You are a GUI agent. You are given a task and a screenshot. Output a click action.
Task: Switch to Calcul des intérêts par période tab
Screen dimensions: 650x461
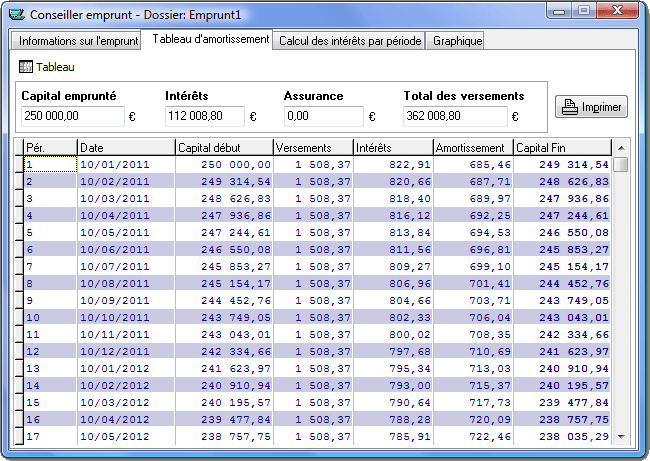(x=350, y=41)
